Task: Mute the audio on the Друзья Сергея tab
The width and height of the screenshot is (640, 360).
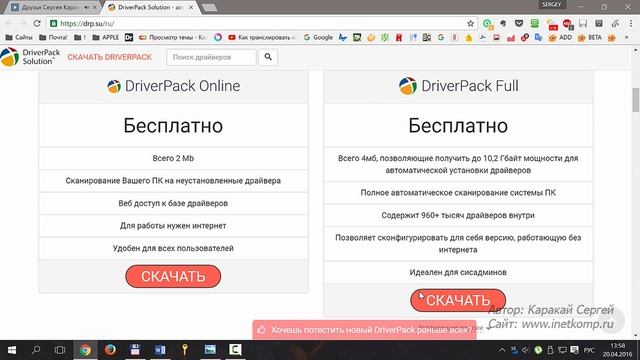Action: click(x=87, y=7)
